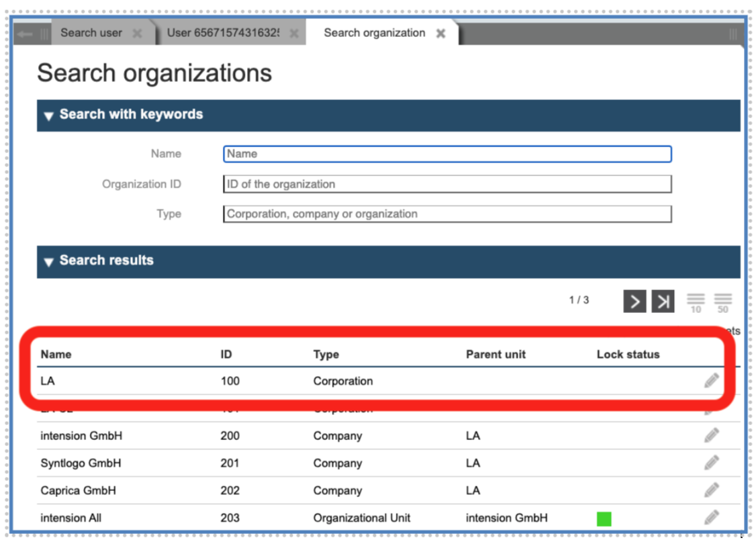This screenshot has height=544, width=756.
Task: Show 10 results per page
Action: 696,303
